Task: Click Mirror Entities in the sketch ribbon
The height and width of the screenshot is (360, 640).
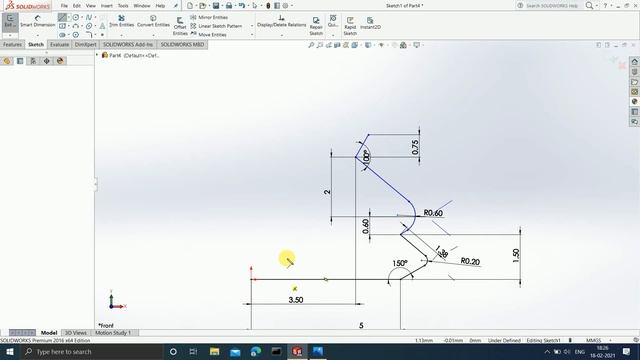Action: 209,17
